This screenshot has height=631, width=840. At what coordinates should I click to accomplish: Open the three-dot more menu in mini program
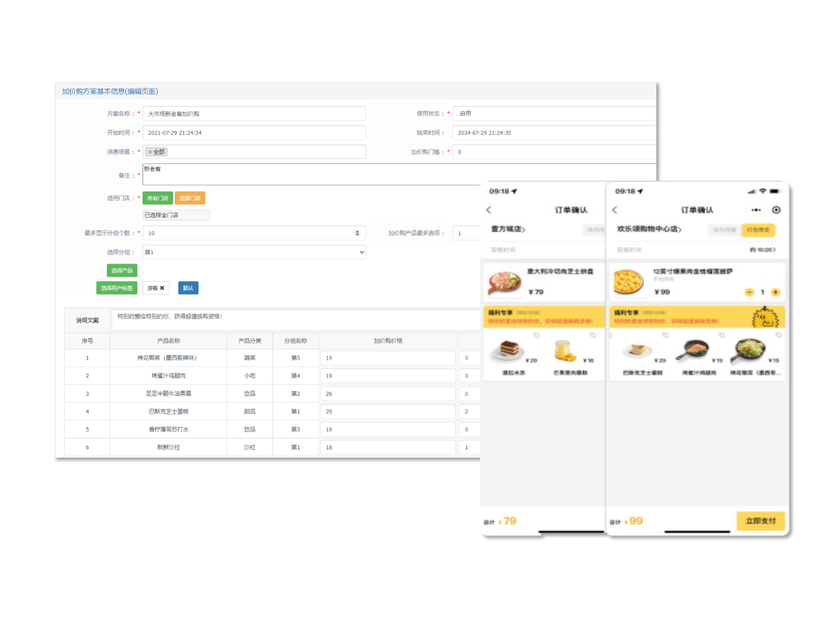(x=756, y=210)
